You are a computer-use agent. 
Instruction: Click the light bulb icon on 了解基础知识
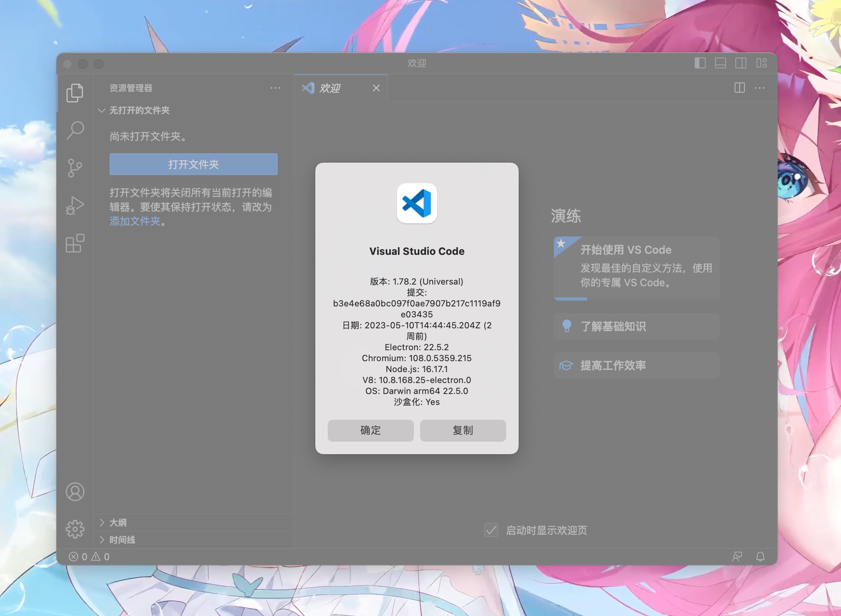coord(566,326)
